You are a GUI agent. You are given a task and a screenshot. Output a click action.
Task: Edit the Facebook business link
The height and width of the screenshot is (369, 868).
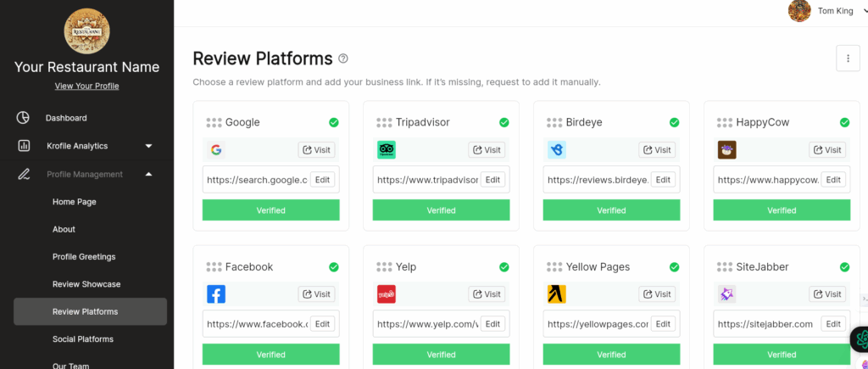click(322, 324)
